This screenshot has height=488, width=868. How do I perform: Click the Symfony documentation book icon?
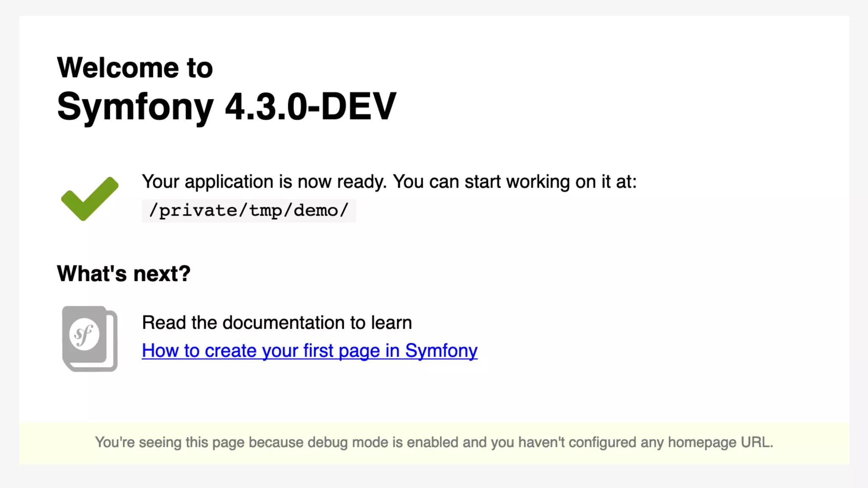point(90,339)
